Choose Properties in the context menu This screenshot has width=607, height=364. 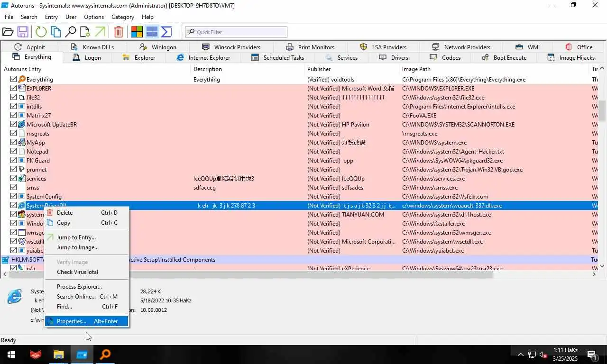86,321
